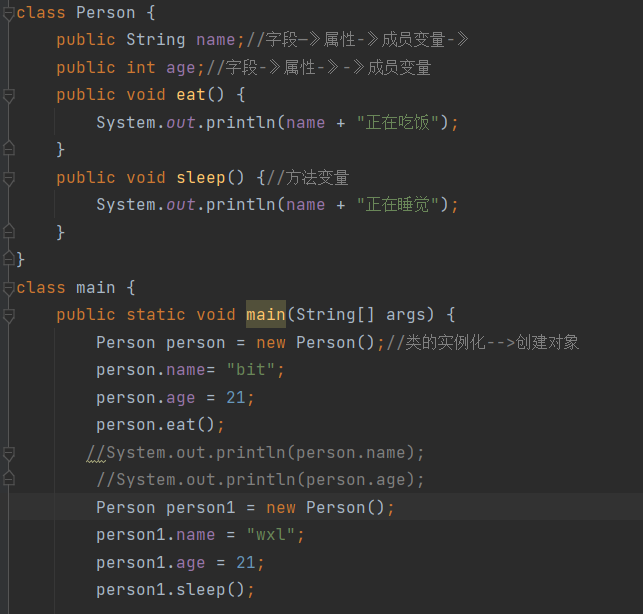Click the eat method name in its declaration
Screen dimensions: 643x614
pos(191,95)
